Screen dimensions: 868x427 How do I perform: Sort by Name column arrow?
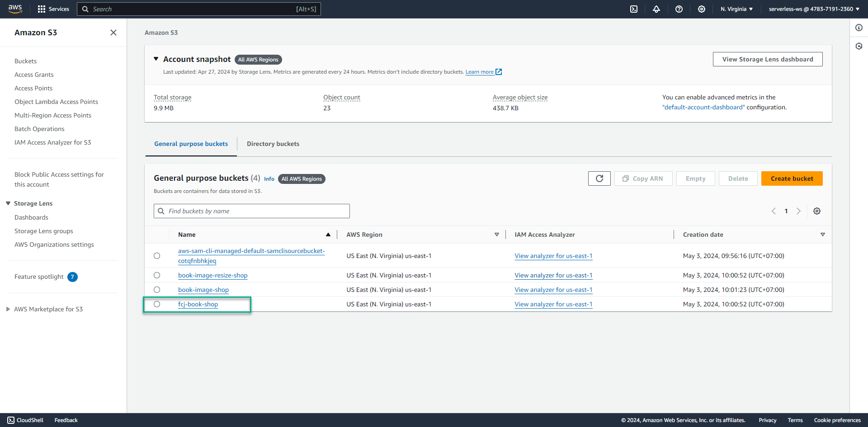click(x=328, y=235)
